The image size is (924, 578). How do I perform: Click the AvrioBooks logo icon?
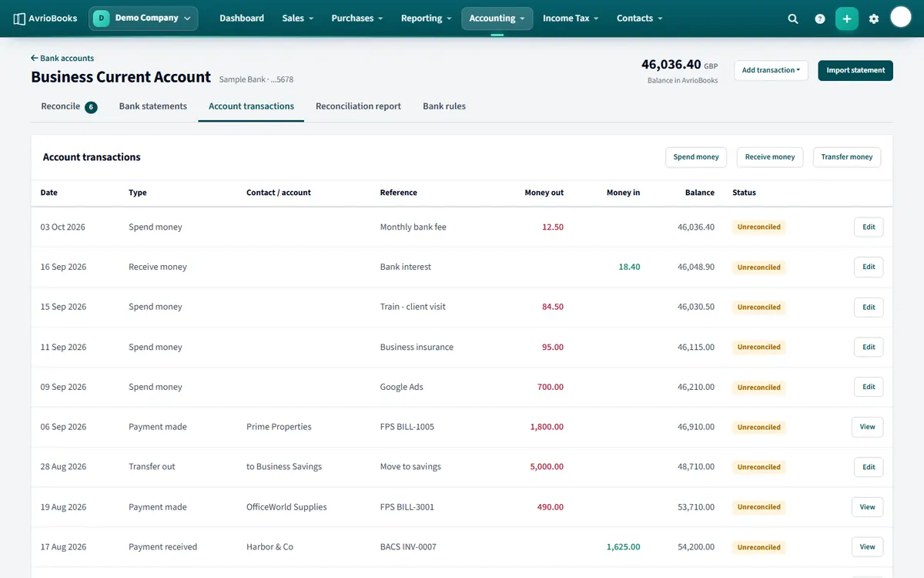coord(20,18)
